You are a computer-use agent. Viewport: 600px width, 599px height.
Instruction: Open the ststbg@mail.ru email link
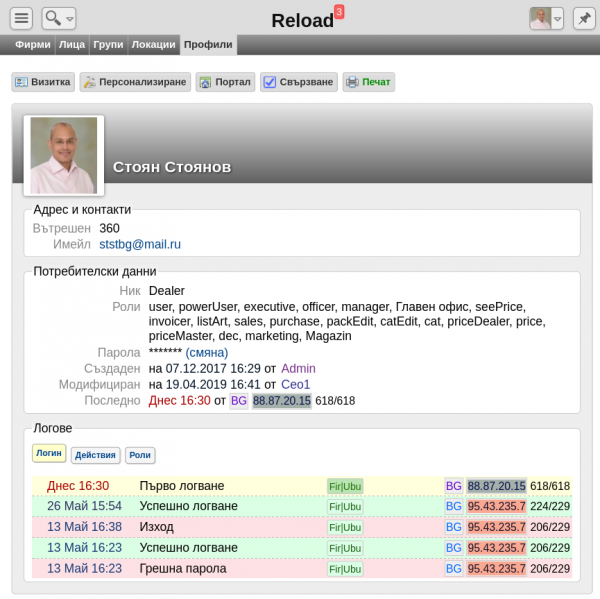[x=140, y=244]
